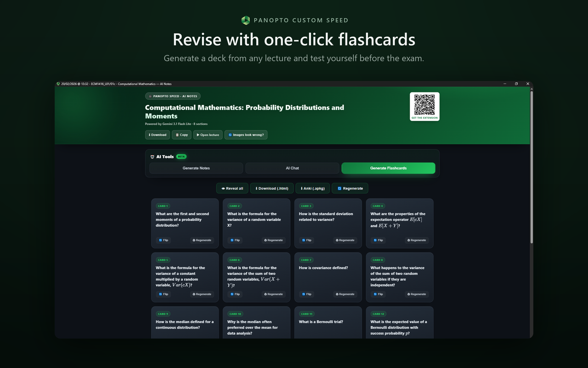Click the CARD 1 label badge
Viewport: 588px width, 368px height.
(163, 206)
